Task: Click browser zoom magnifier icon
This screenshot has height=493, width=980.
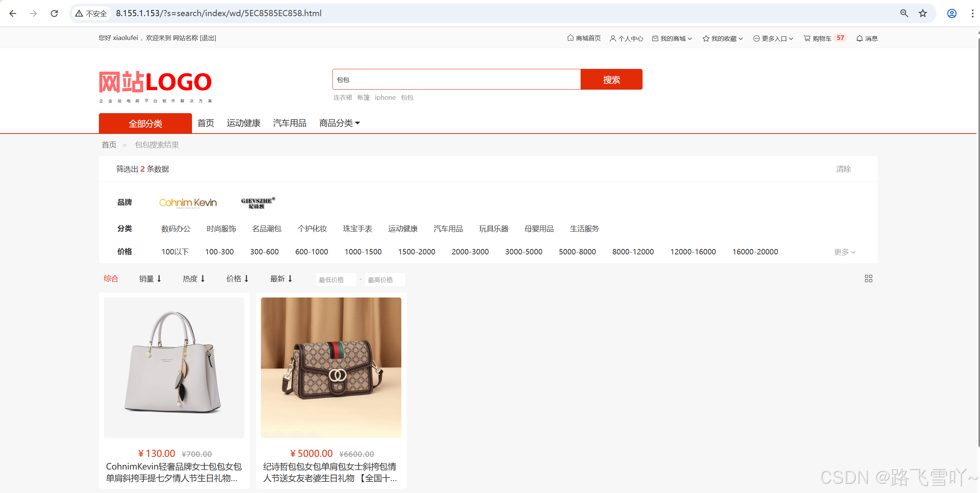Action: 904,13
